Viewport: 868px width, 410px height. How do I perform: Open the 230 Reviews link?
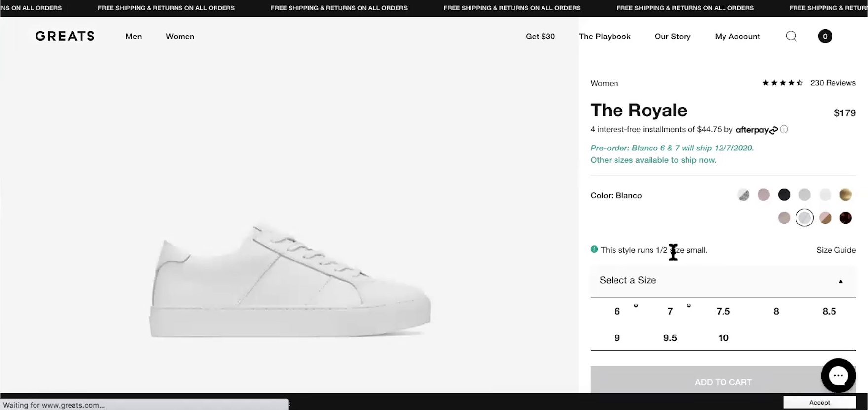pos(832,83)
